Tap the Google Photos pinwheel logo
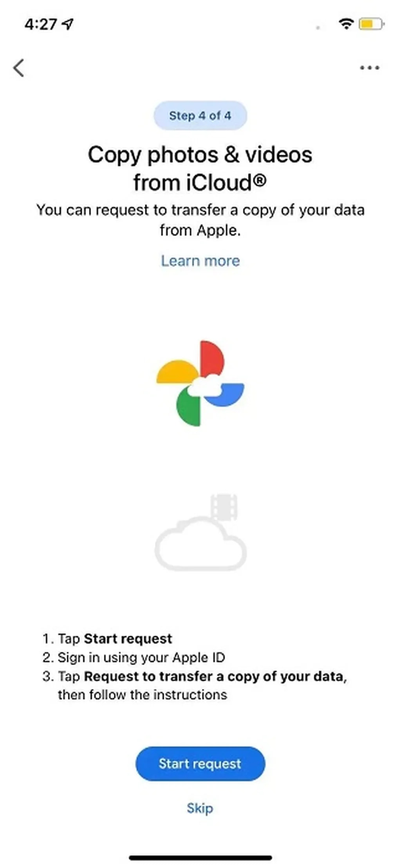The image size is (401, 868). [x=200, y=383]
